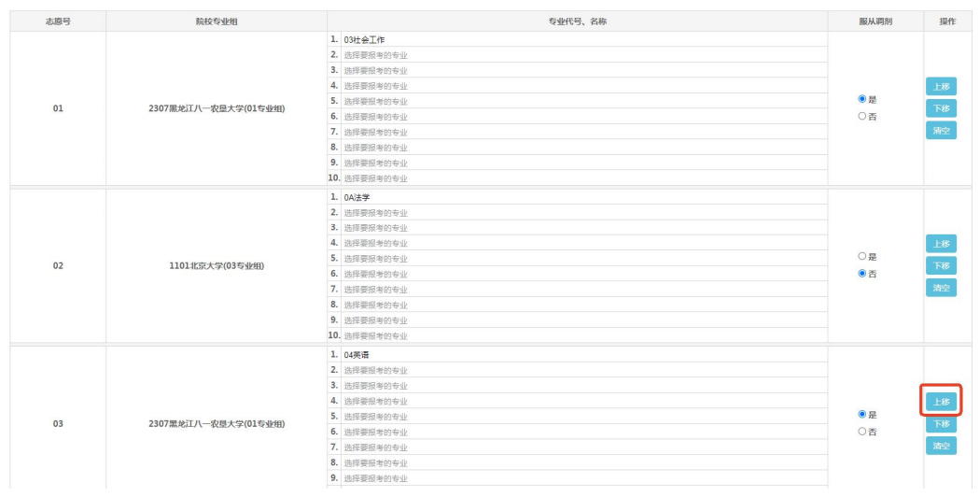Screen dimensions: 980x497
Task: Click 上移 button for volunteer 01
Action: coord(941,87)
